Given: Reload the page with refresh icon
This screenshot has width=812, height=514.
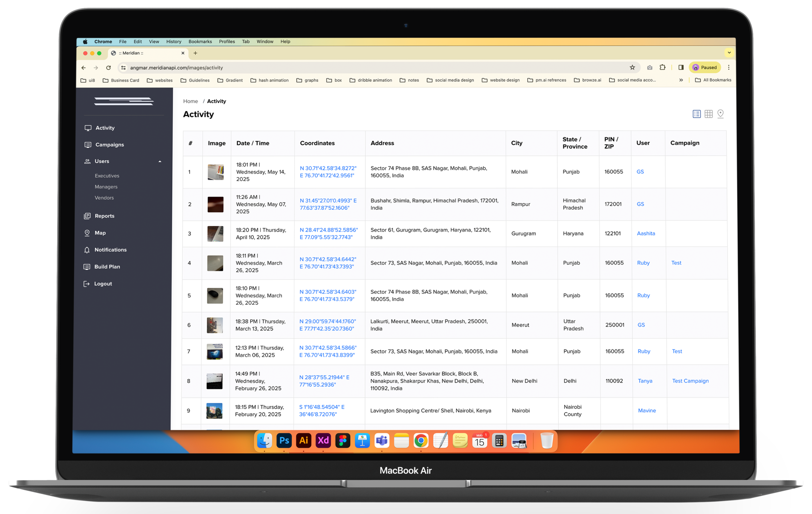Looking at the screenshot, I should 108,68.
